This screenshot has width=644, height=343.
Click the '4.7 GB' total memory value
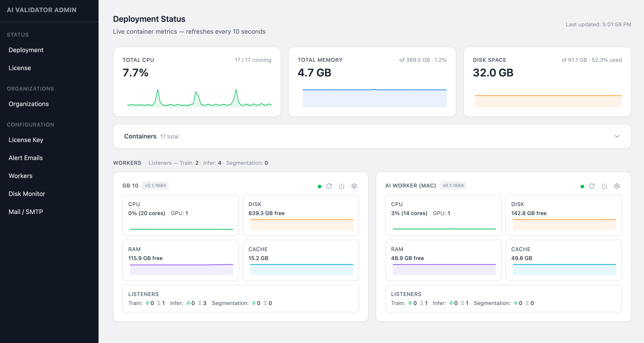point(314,73)
